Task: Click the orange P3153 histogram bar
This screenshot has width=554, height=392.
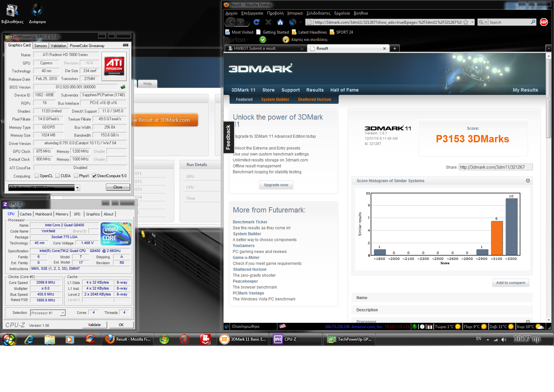Action: pos(497,238)
